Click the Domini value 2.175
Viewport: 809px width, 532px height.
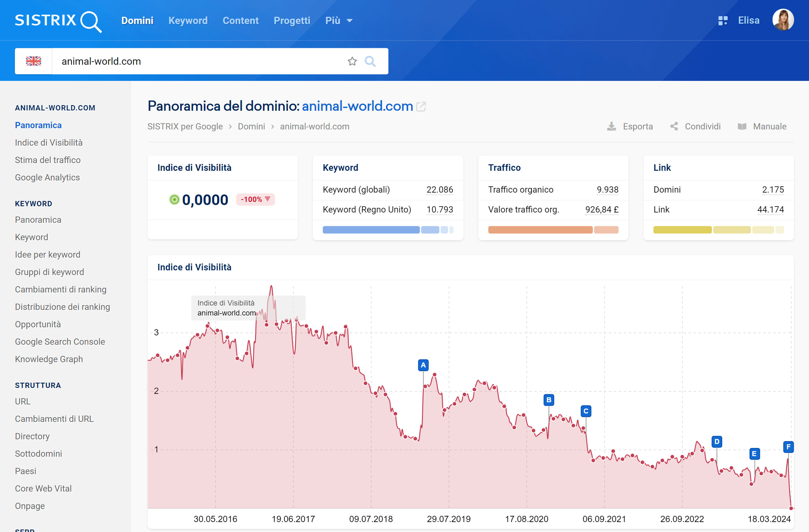[x=773, y=190]
